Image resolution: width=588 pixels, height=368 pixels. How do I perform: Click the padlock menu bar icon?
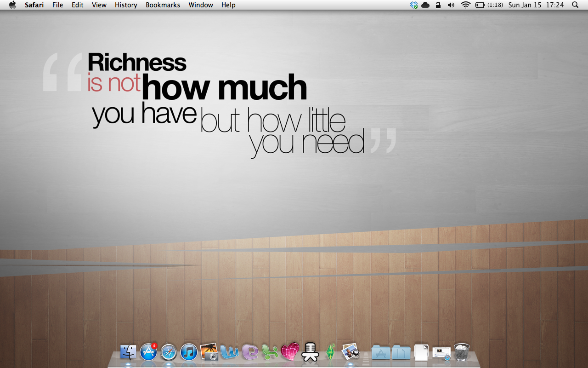[x=438, y=5]
